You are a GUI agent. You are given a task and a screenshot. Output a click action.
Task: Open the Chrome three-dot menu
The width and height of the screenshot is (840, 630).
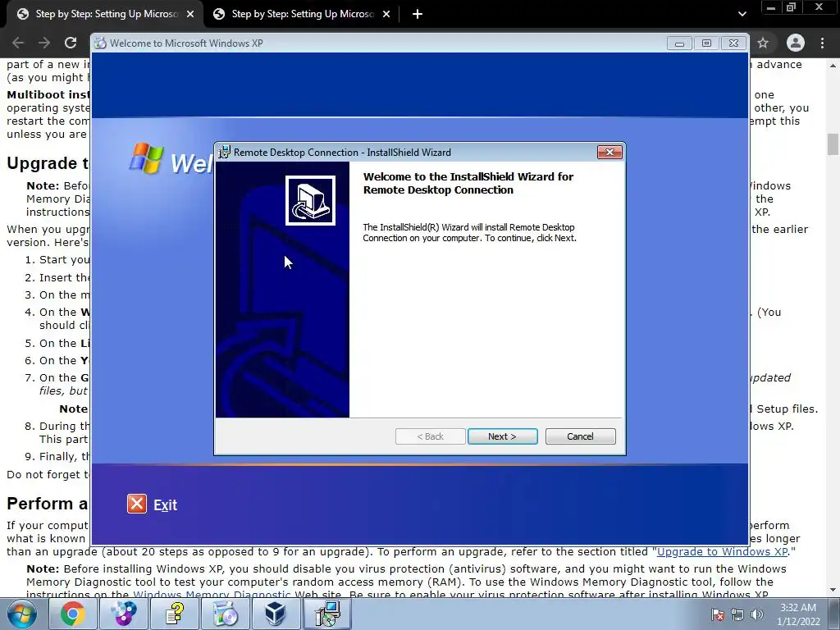point(822,43)
